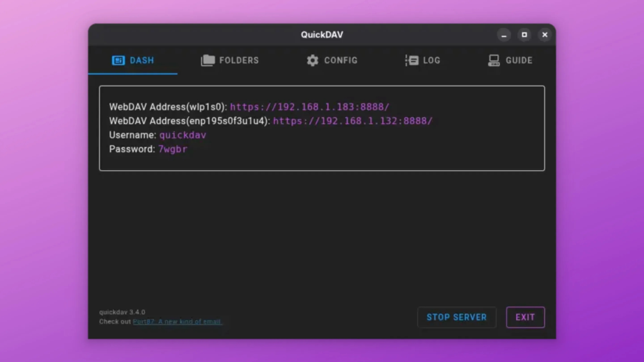Maximize the QuickDAV window
The height and width of the screenshot is (362, 644).
[524, 35]
